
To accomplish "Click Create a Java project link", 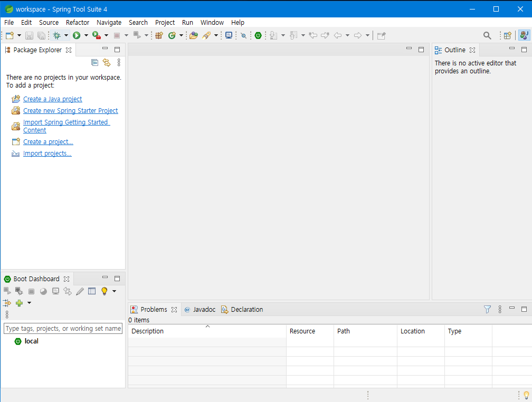I will (x=53, y=99).
